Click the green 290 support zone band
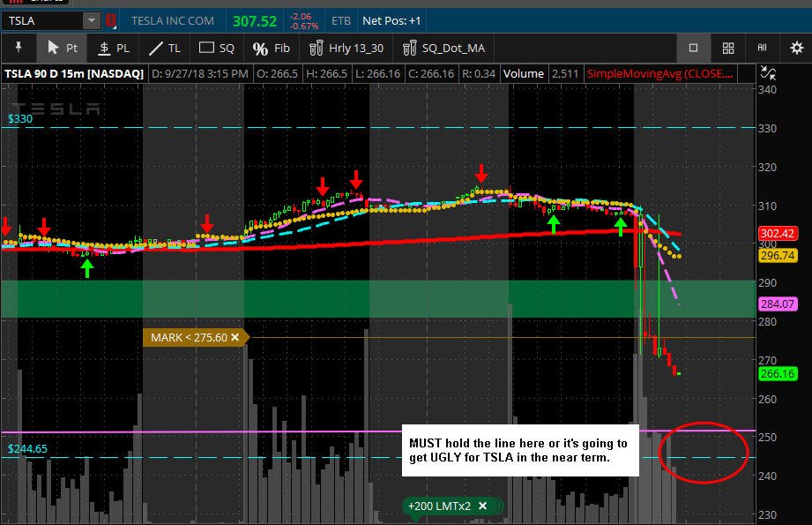 point(378,299)
